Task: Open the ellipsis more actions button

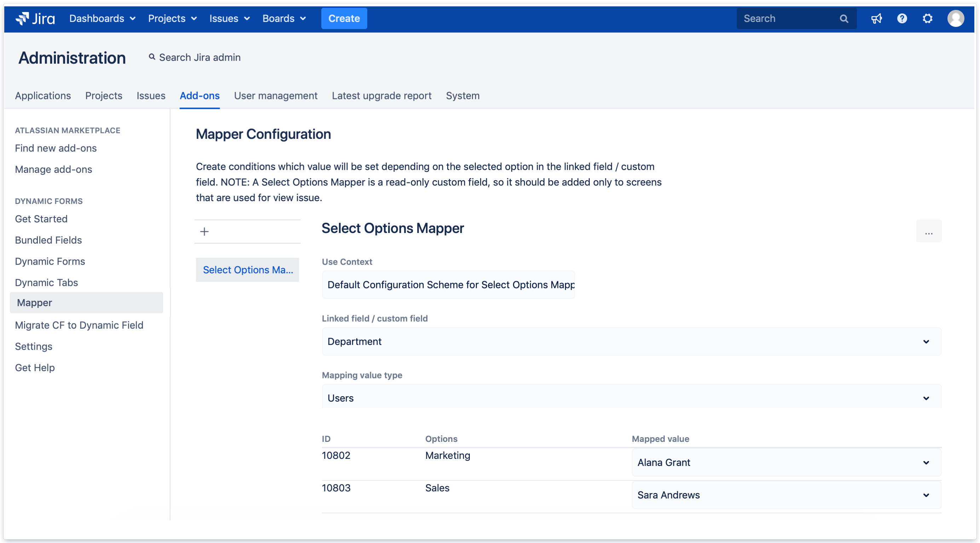Action: coord(928,231)
